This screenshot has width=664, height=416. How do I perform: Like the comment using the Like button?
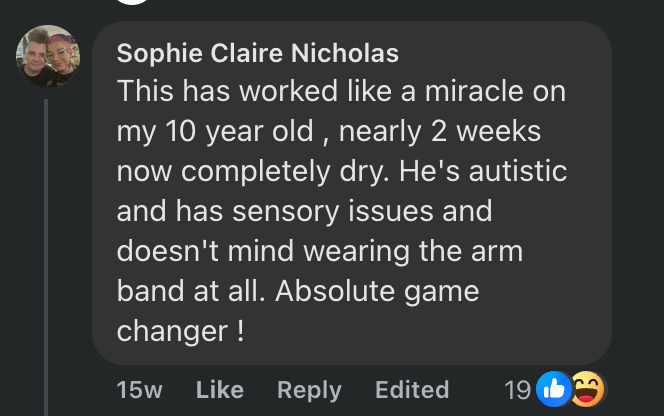[x=220, y=389]
